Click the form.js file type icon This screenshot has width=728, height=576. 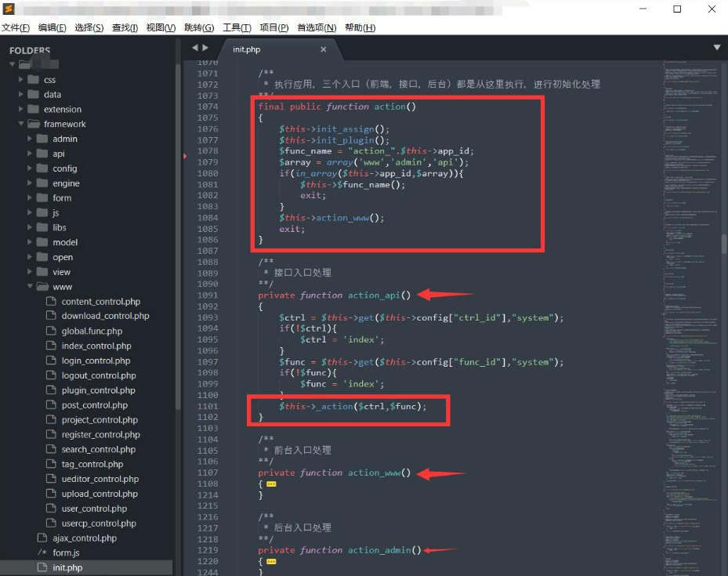42,552
